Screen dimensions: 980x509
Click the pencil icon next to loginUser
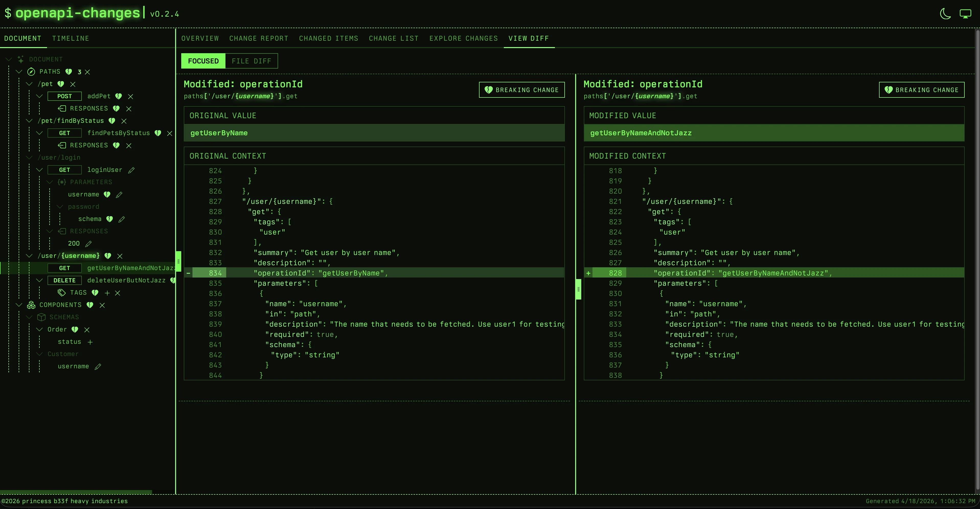pos(131,170)
